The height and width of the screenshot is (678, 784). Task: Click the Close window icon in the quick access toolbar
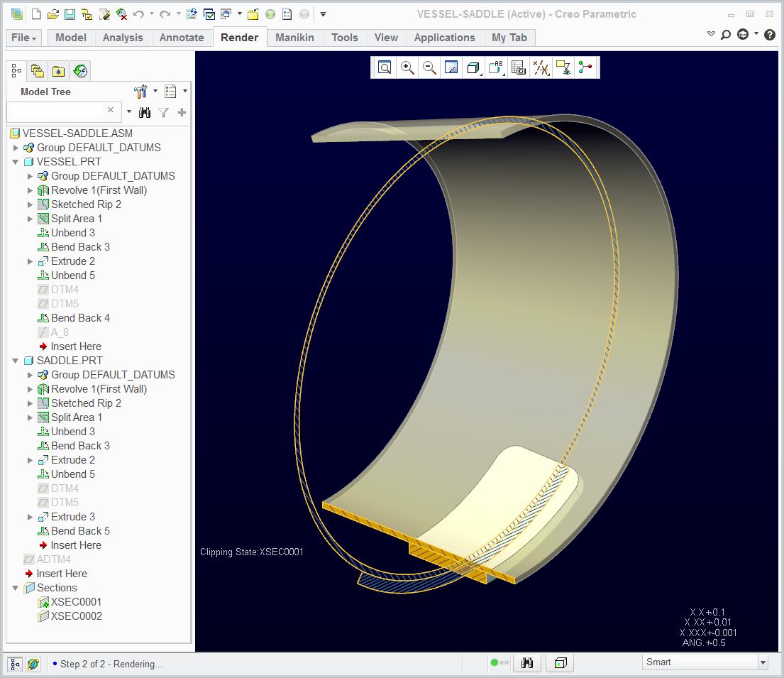[x=253, y=14]
